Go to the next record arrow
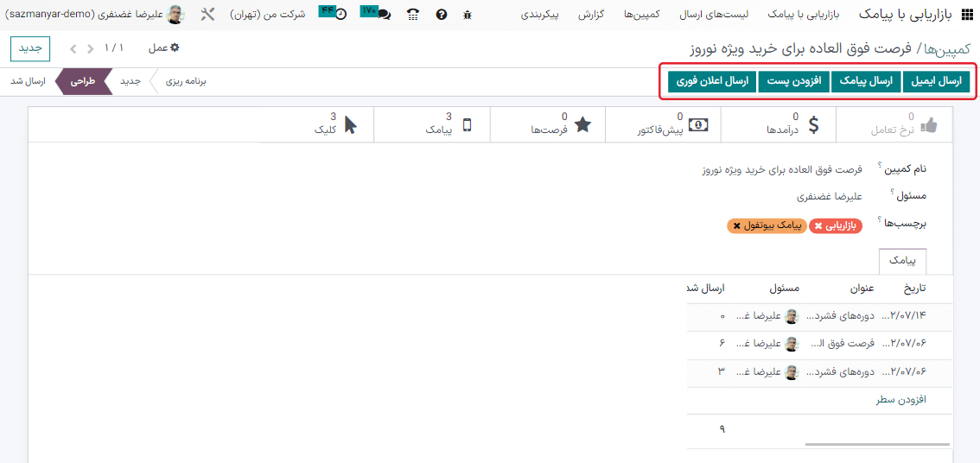980x463 pixels. point(73,48)
